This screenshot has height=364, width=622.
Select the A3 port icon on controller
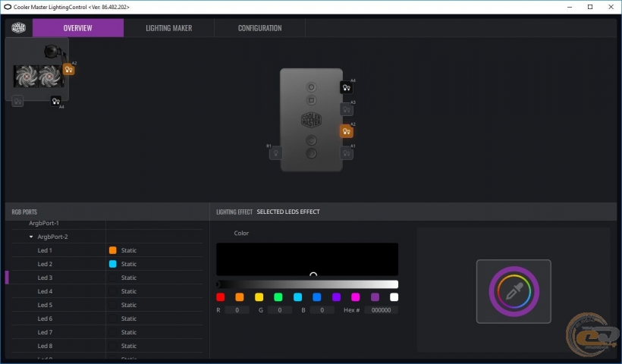[347, 109]
